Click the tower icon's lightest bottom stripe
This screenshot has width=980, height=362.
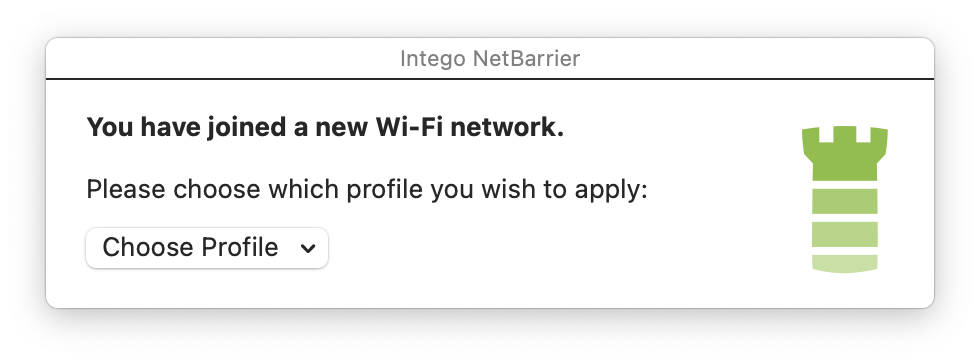coord(844,263)
